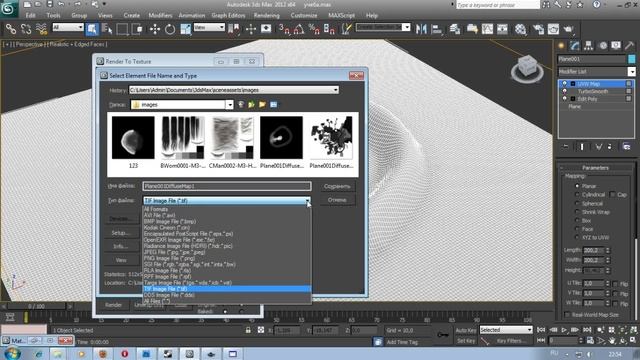The image size is (640, 360).
Task: Click the Set Key button
Action: 466,340
